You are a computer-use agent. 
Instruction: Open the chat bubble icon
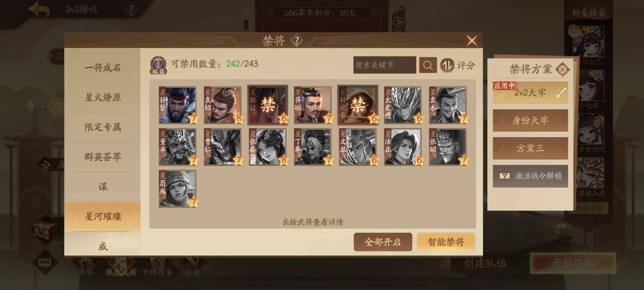(x=45, y=262)
